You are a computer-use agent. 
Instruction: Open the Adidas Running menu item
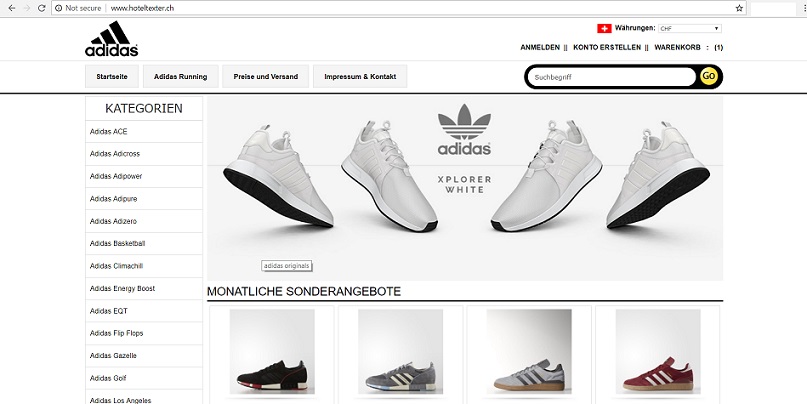pyautogui.click(x=181, y=77)
